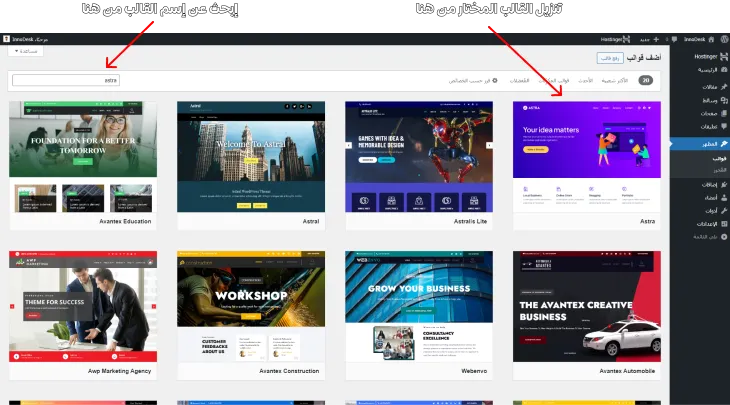Click the site icon beside the InnoDesk greeting
Image resolution: width=730 pixels, height=405 pixels.
pos(6,39)
